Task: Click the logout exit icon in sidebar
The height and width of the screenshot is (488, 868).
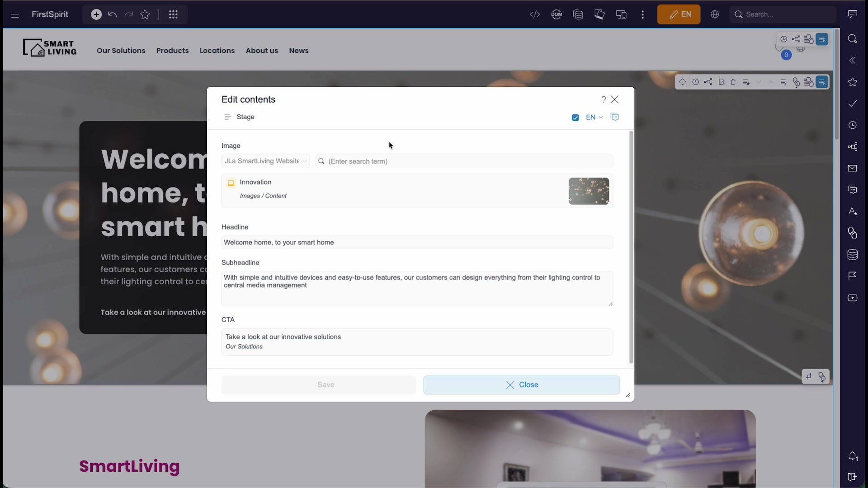Action: (853, 477)
